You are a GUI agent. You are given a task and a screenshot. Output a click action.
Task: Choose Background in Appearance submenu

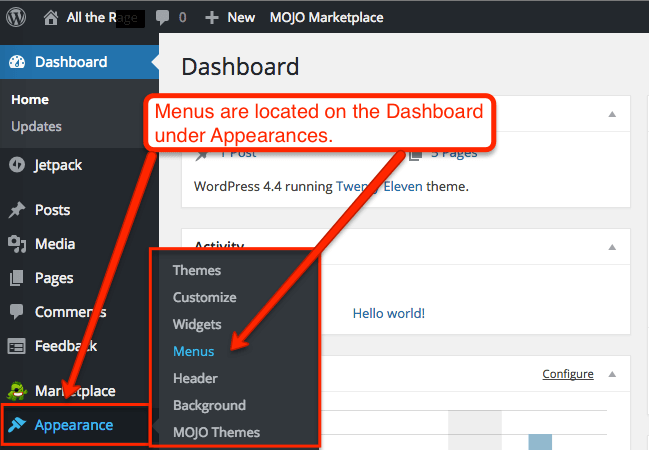pyautogui.click(x=209, y=405)
